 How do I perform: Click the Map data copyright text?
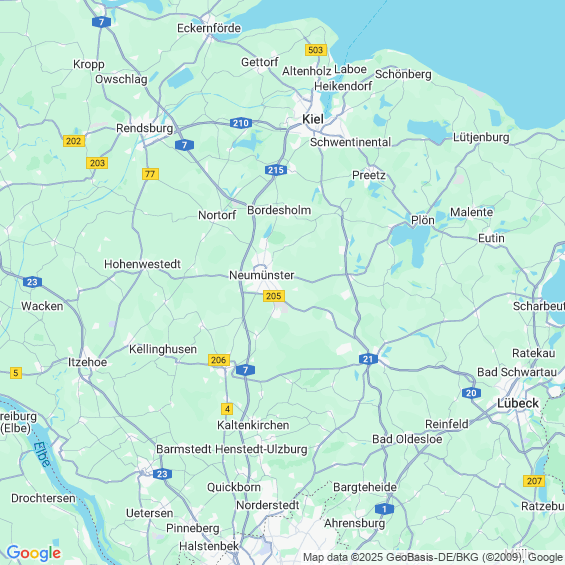[433, 557]
